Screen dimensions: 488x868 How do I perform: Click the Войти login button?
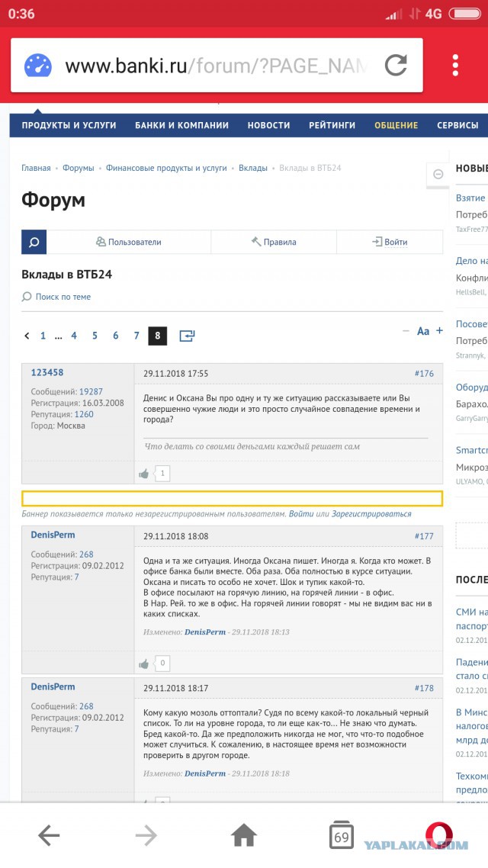(390, 242)
